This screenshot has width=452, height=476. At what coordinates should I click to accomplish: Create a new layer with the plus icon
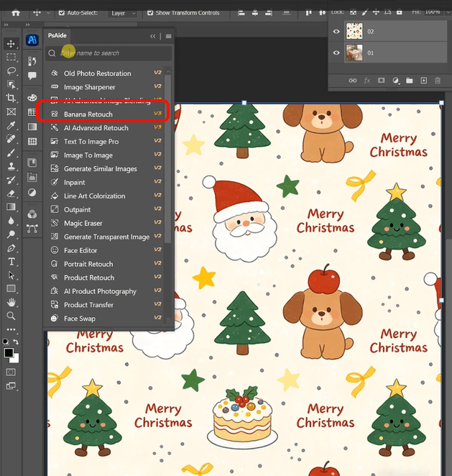423,81
